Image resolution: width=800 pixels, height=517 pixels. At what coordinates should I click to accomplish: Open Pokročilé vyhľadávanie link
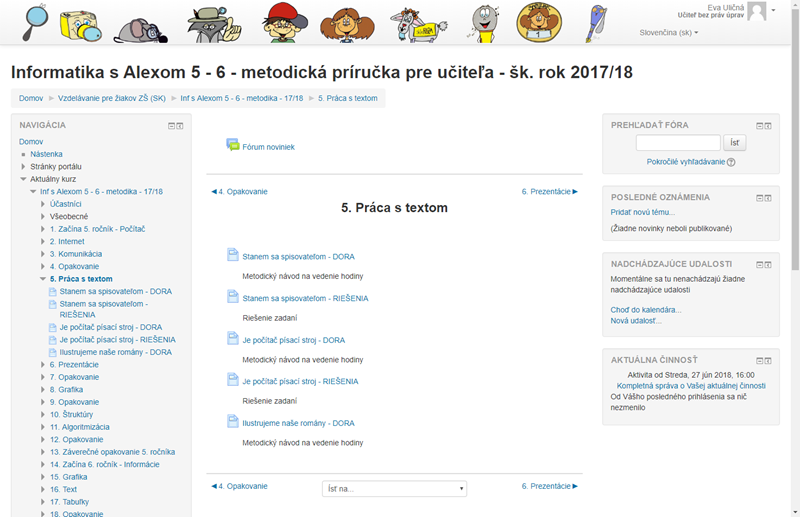tap(686, 162)
